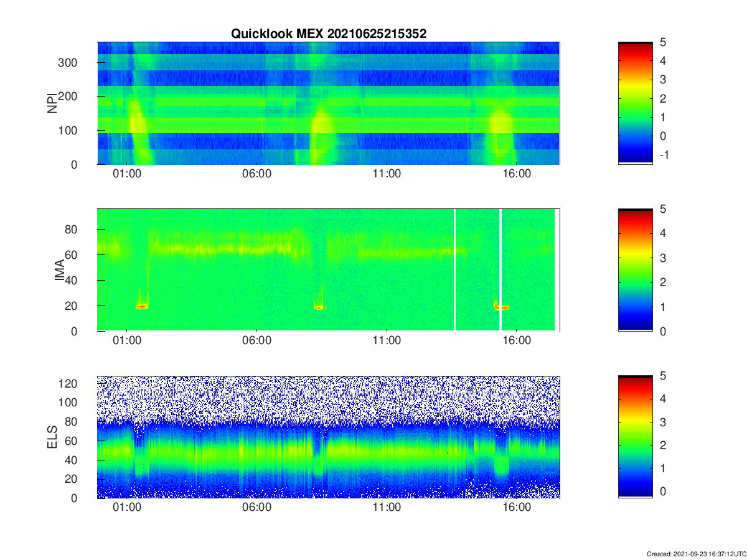The width and height of the screenshot is (747, 560).
Task: Click the 2 value on ELS colorbar
Action: [663, 446]
